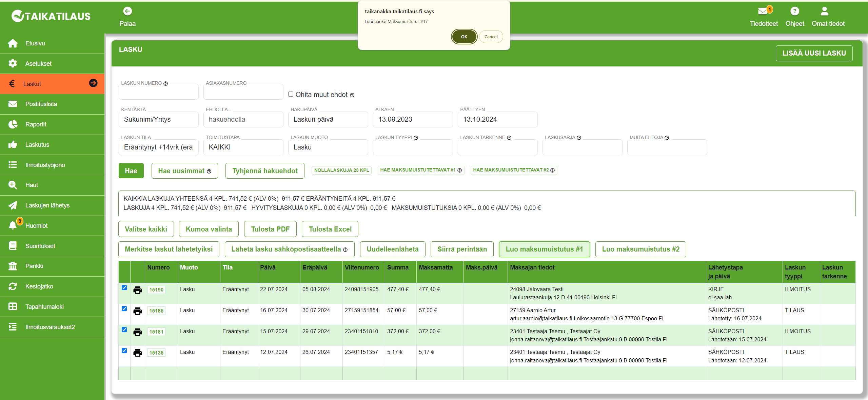Open the Laskun tyyppi dropdown
The width and height of the screenshot is (868, 400).
pyautogui.click(x=413, y=147)
